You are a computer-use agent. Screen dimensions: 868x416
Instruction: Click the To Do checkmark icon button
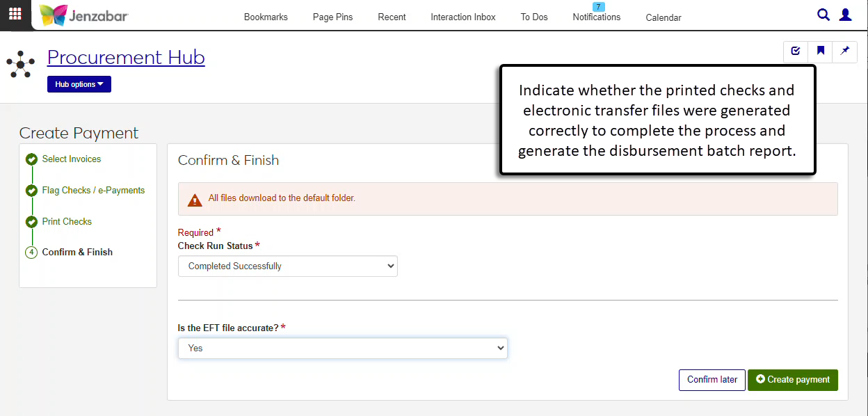pos(796,51)
